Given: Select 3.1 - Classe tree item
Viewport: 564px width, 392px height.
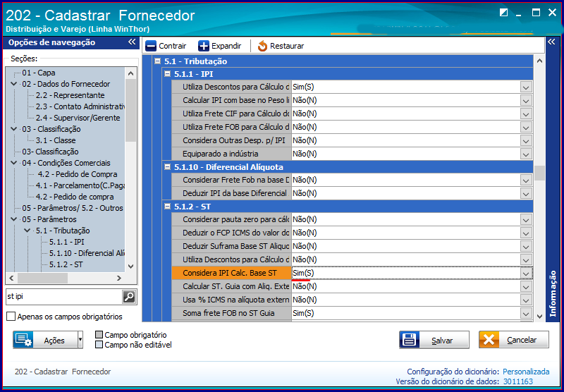Looking at the screenshot, I should [56, 140].
